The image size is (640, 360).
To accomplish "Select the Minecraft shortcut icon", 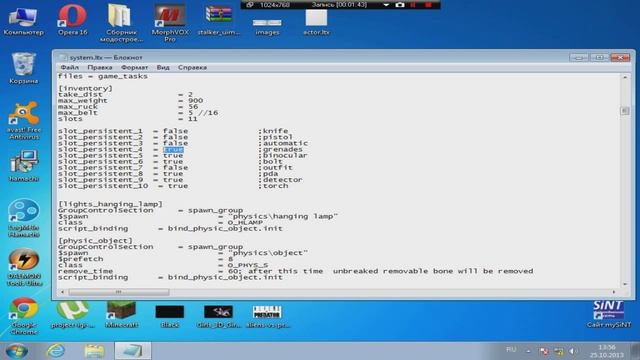I will click(121, 314).
